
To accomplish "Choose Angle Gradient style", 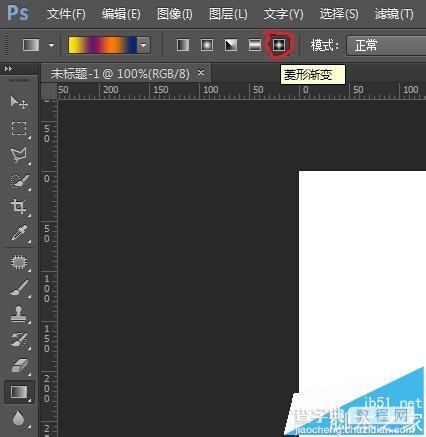I will [x=231, y=45].
